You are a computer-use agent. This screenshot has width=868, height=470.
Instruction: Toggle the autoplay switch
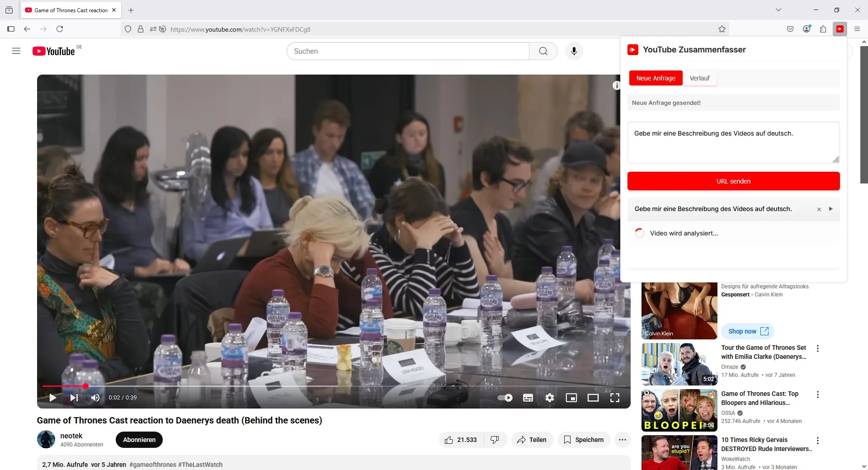tap(505, 398)
